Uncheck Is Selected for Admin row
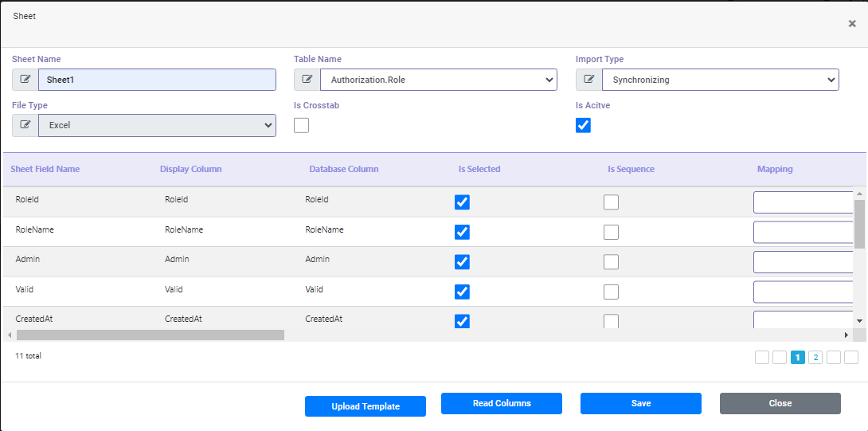 coord(462,262)
